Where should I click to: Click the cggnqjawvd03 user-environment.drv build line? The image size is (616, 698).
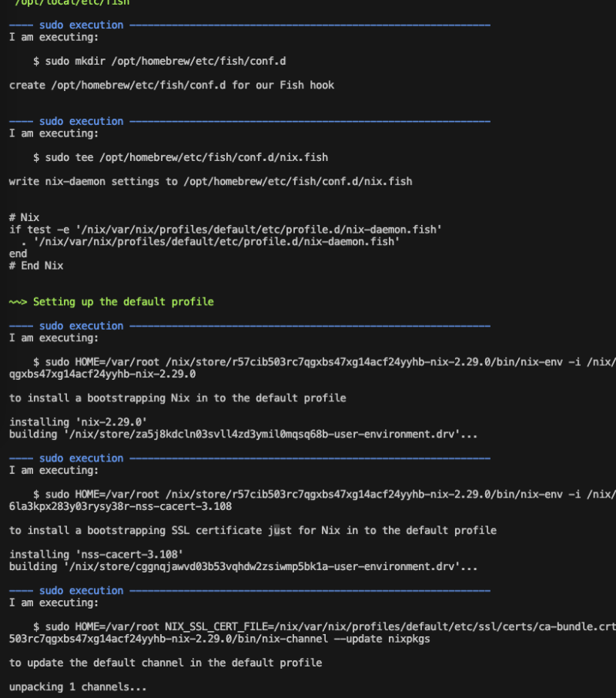pos(243,567)
